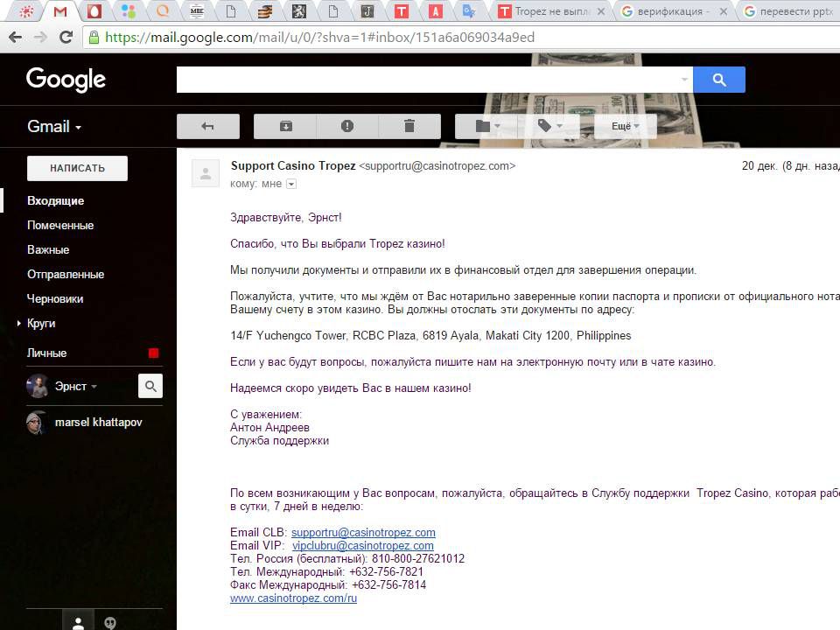Click the Hangouts contacts person icon
Viewport: 840px width, 630px height.
coord(78,621)
